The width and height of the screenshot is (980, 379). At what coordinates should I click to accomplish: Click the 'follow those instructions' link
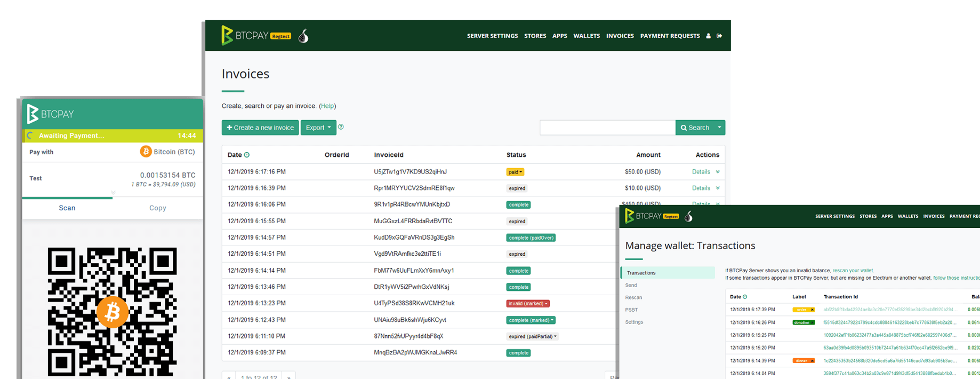point(956,278)
